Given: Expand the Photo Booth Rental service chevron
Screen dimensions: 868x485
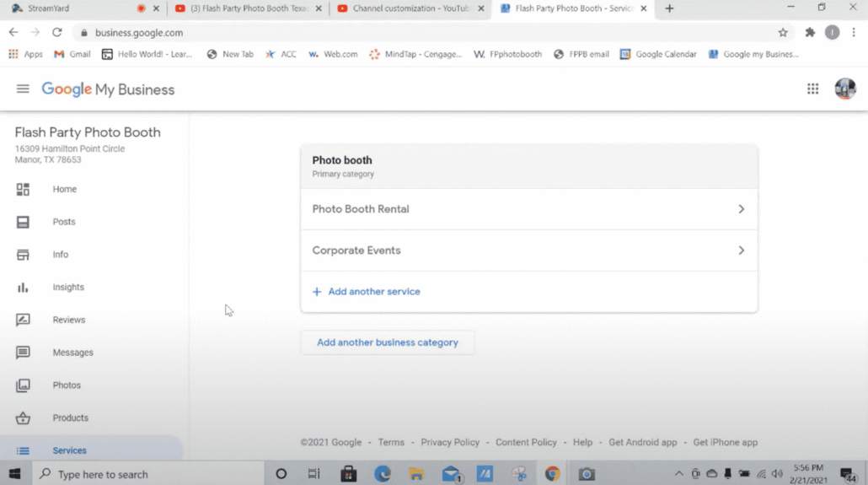Looking at the screenshot, I should [x=742, y=209].
